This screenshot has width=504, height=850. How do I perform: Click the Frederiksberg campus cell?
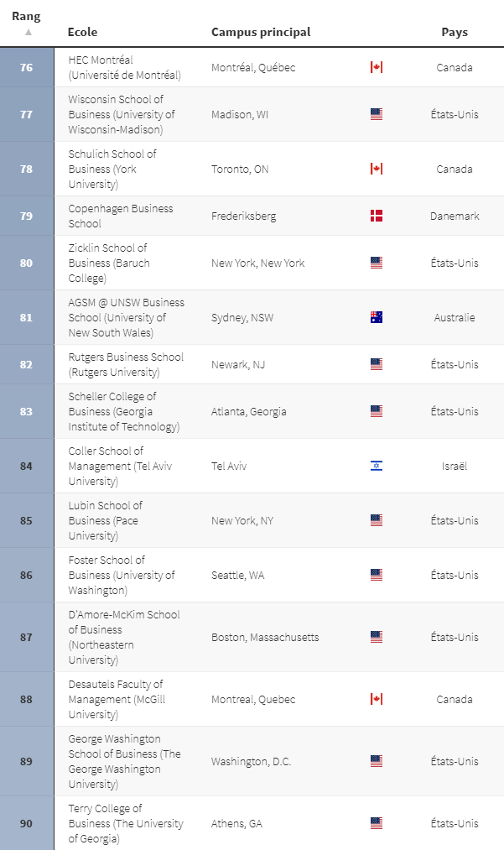pos(243,216)
